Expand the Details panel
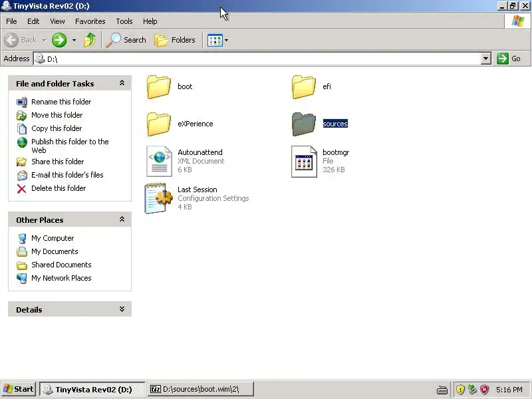The height and width of the screenshot is (399, 532). (x=122, y=309)
